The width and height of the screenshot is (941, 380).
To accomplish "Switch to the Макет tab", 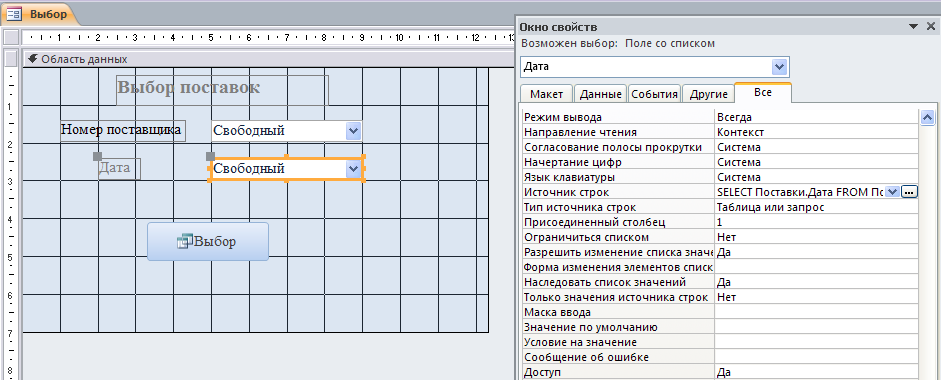I will [546, 94].
